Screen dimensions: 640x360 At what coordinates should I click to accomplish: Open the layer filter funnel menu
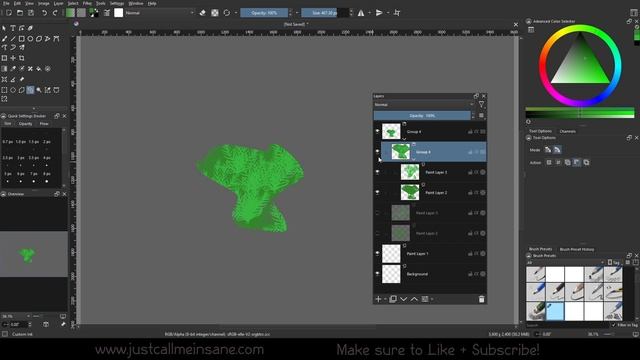pos(482,104)
